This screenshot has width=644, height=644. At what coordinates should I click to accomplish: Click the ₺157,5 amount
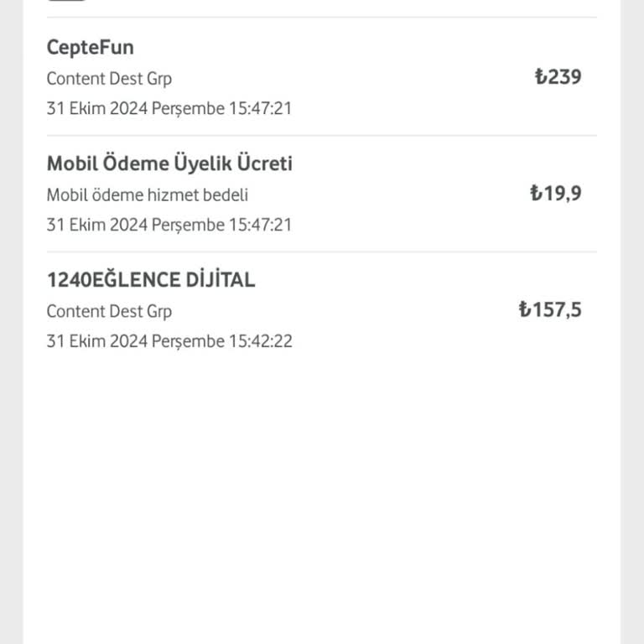pos(550,310)
